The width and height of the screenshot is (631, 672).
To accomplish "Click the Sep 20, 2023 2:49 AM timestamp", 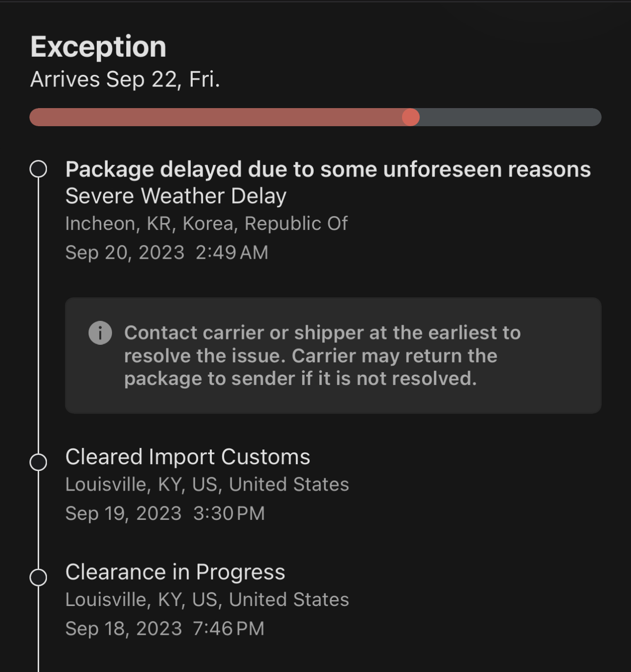I will [166, 252].
